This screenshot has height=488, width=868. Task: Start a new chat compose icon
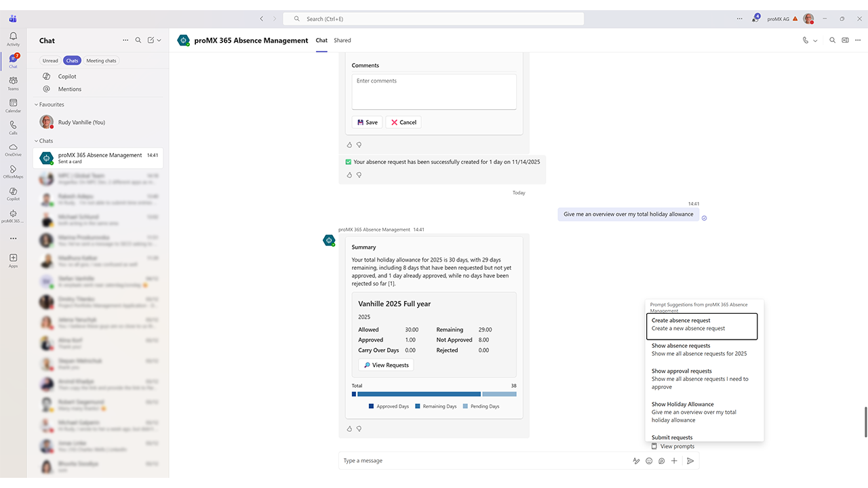pyautogui.click(x=151, y=41)
